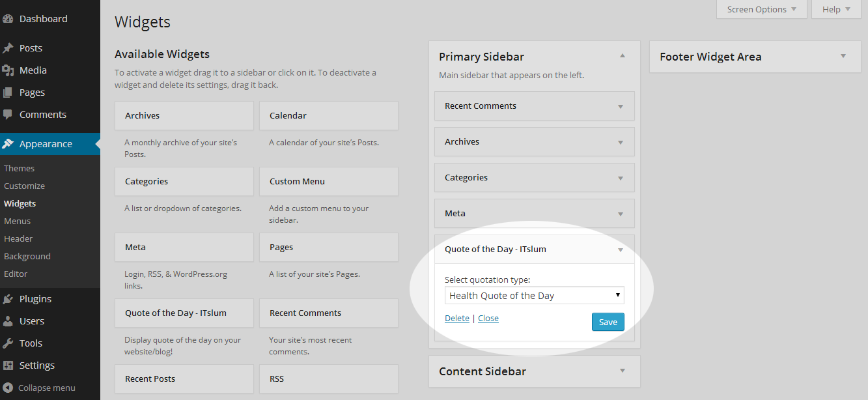This screenshot has width=868, height=400.
Task: Open the Themes submenu item
Action: [x=20, y=168]
